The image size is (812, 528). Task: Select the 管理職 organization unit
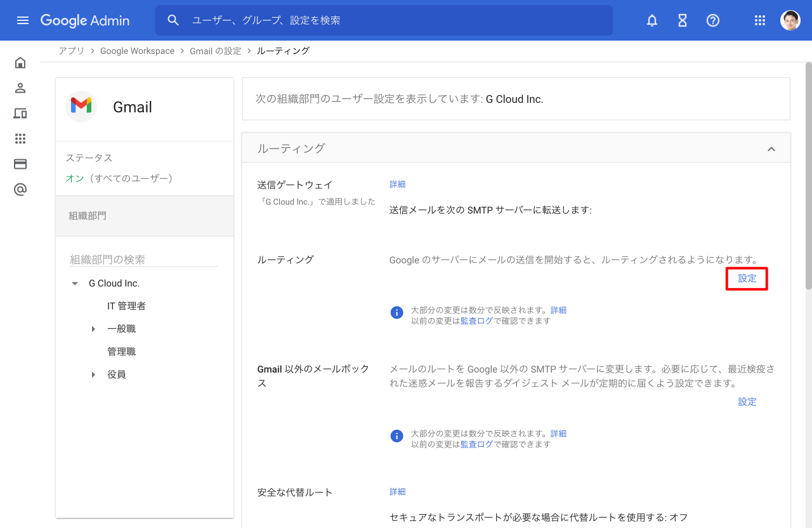tap(121, 352)
